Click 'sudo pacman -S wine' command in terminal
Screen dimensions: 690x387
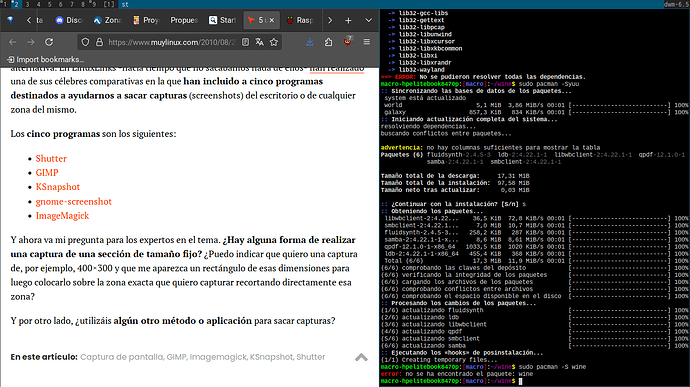tap(552, 367)
